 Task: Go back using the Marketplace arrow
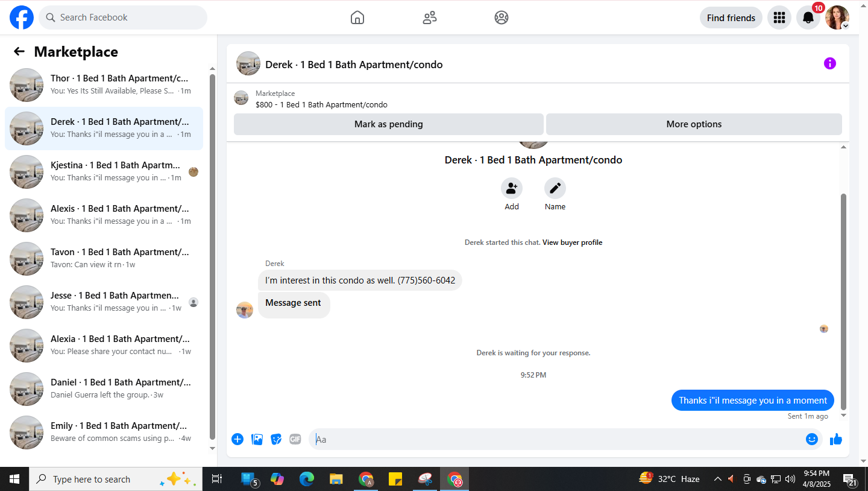[x=19, y=51]
